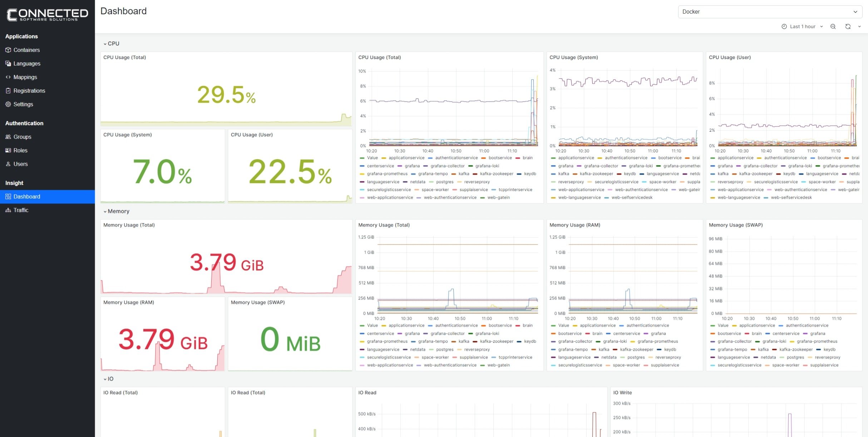
Task: Open the Last 1 hour time range picker
Action: [x=802, y=26]
